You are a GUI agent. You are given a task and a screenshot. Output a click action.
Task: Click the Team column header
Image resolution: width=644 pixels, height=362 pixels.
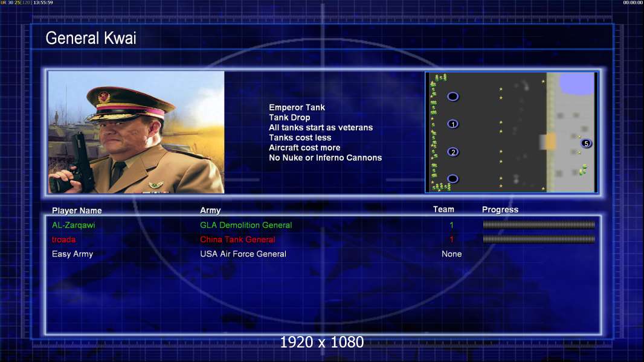click(443, 209)
